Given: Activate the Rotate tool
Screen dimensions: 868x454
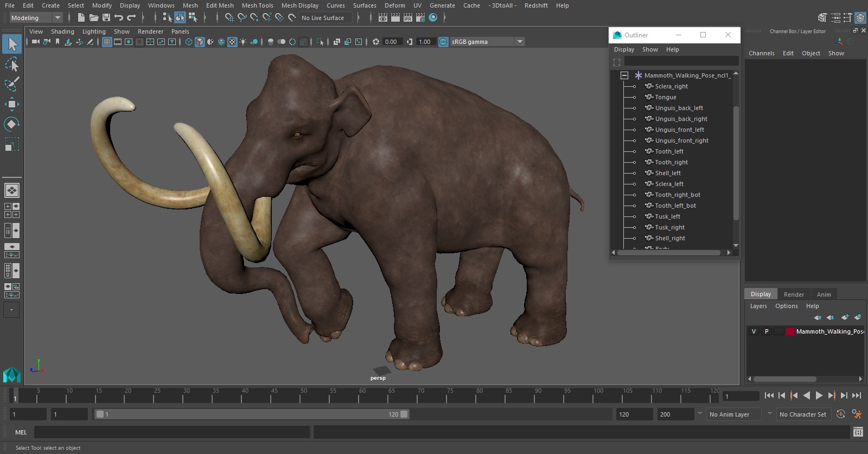Looking at the screenshot, I should [x=12, y=124].
